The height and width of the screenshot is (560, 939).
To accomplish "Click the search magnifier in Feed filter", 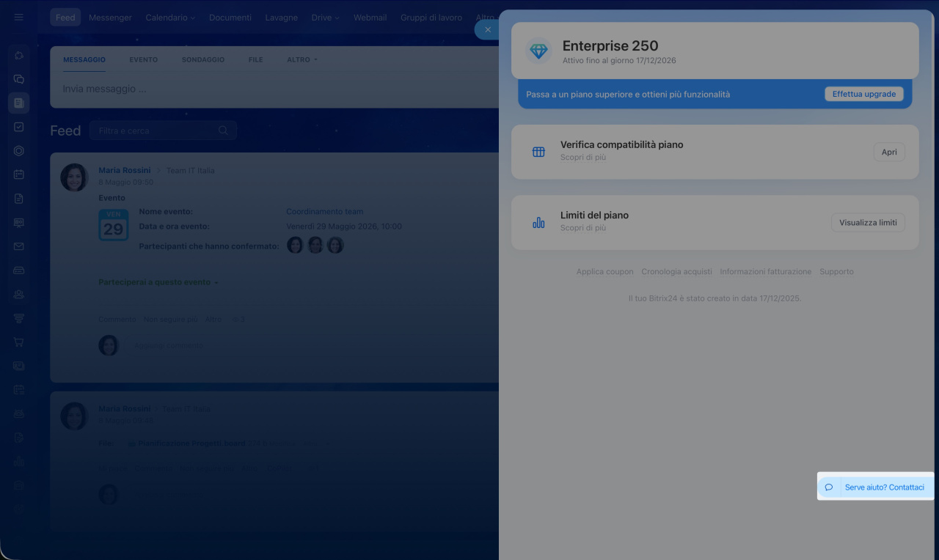I will point(224,130).
